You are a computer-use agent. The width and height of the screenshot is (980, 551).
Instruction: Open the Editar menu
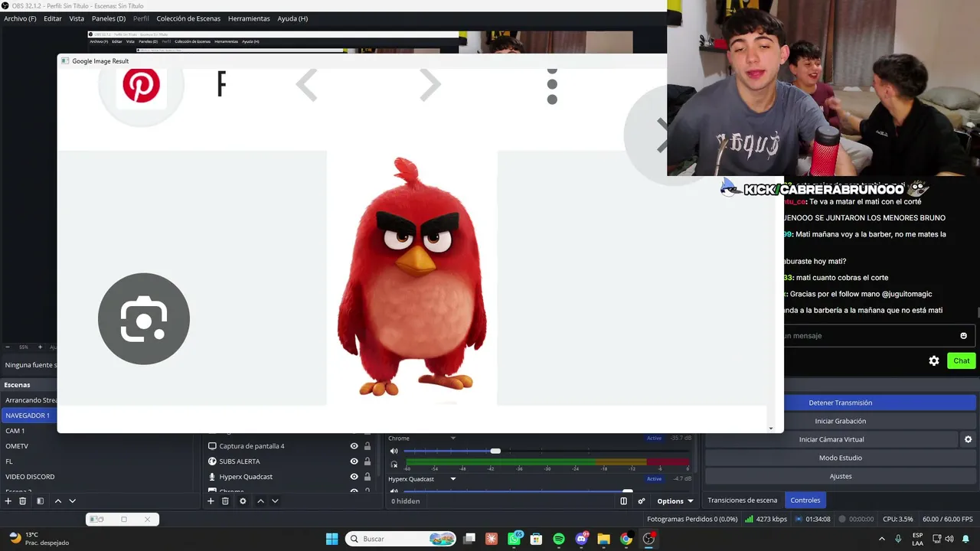pos(53,18)
